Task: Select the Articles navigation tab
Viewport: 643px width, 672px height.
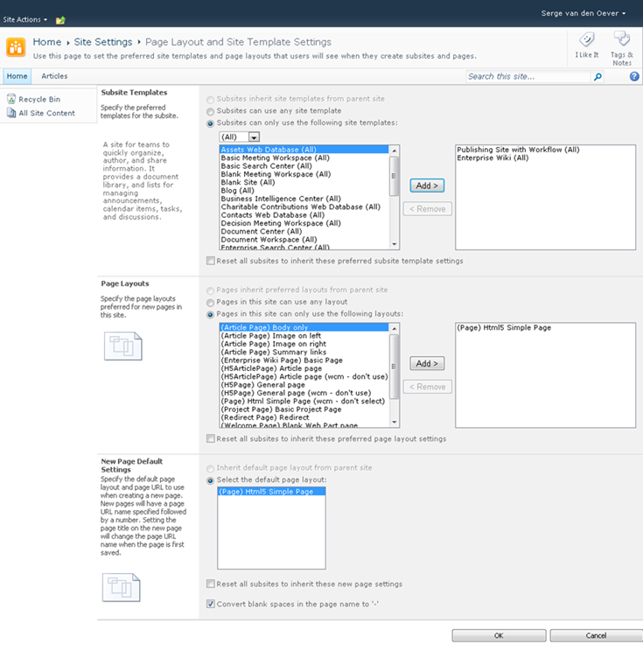Action: pos(54,76)
